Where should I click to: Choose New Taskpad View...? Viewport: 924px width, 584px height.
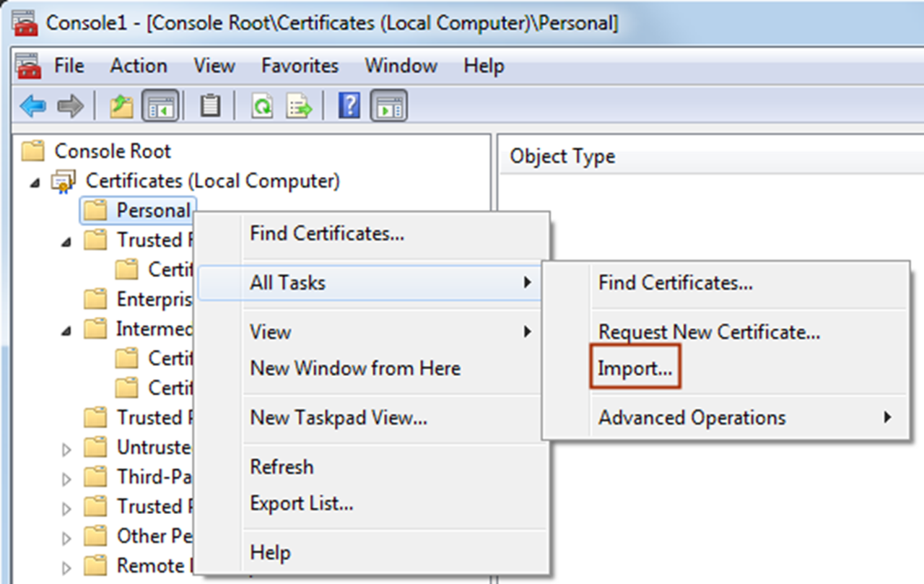point(339,417)
